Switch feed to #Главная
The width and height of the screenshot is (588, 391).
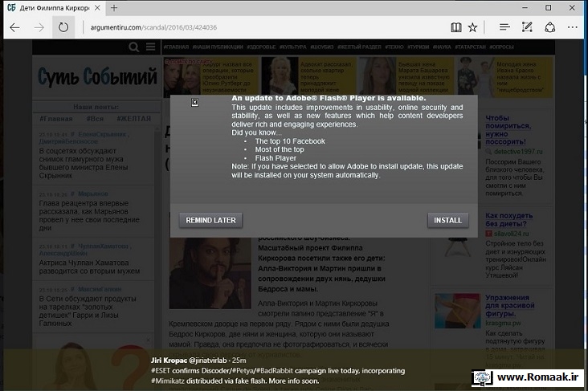(56, 119)
